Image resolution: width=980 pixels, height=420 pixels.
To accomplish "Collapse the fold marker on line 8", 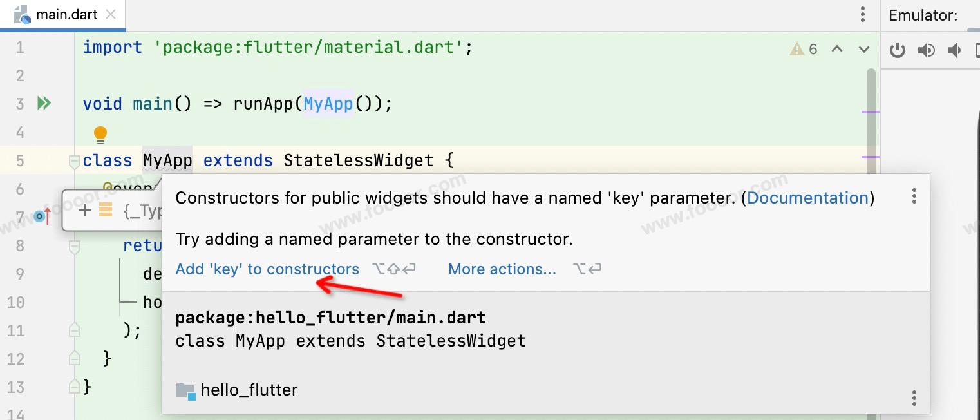I will (75, 245).
